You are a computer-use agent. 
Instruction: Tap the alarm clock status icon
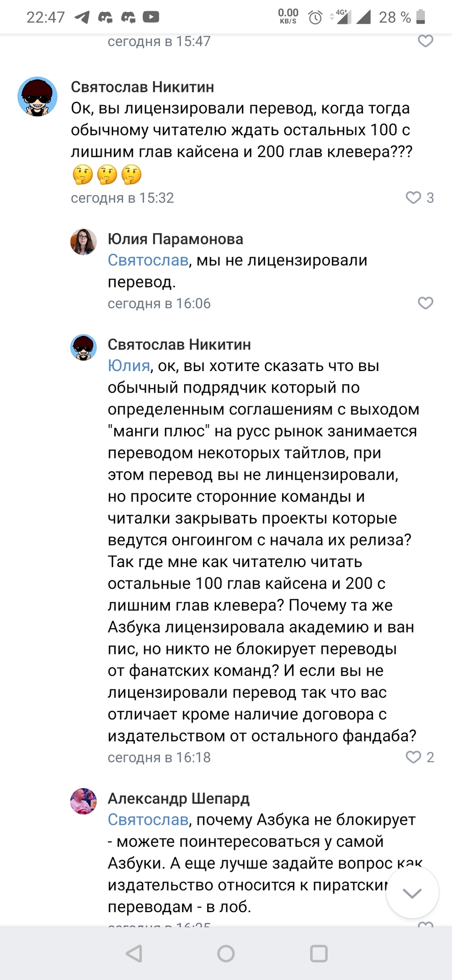pyautogui.click(x=315, y=18)
